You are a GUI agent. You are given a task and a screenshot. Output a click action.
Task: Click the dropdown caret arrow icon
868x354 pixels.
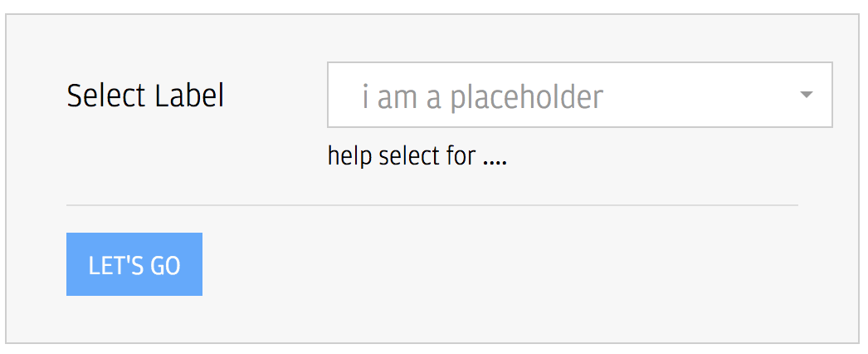click(807, 95)
